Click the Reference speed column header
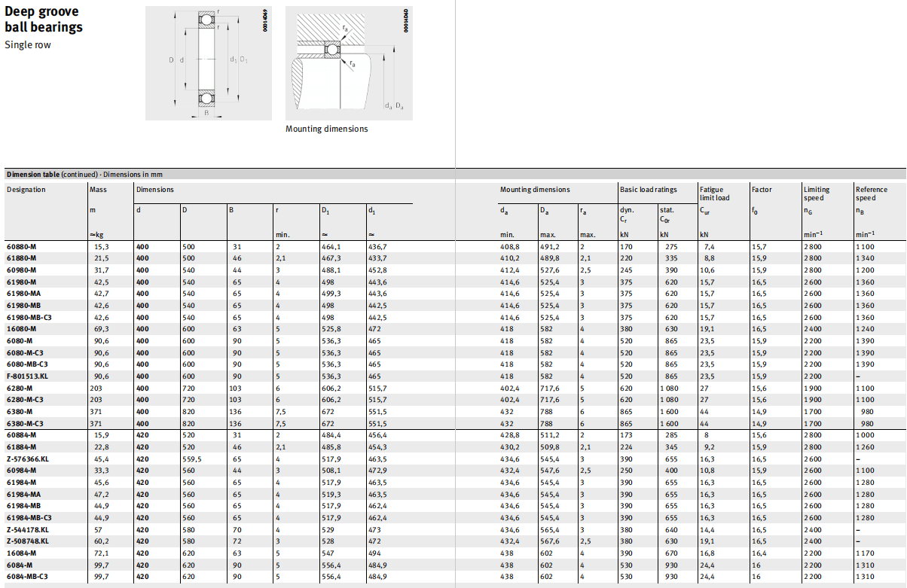 coord(871,193)
